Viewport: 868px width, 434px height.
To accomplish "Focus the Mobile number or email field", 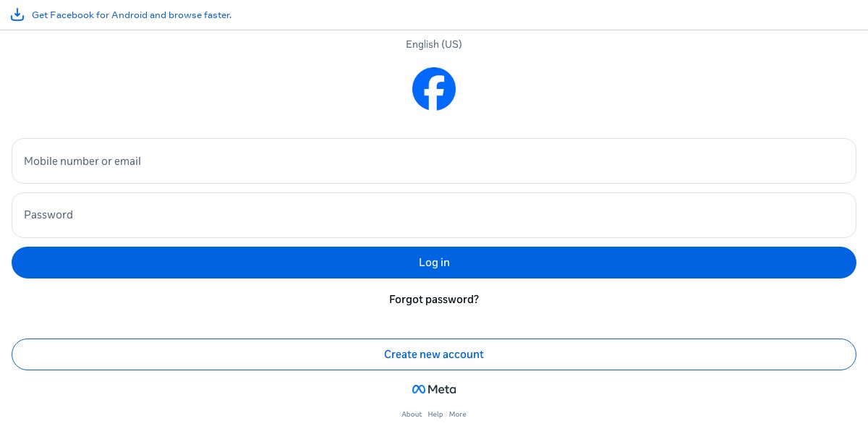I will pos(434,161).
